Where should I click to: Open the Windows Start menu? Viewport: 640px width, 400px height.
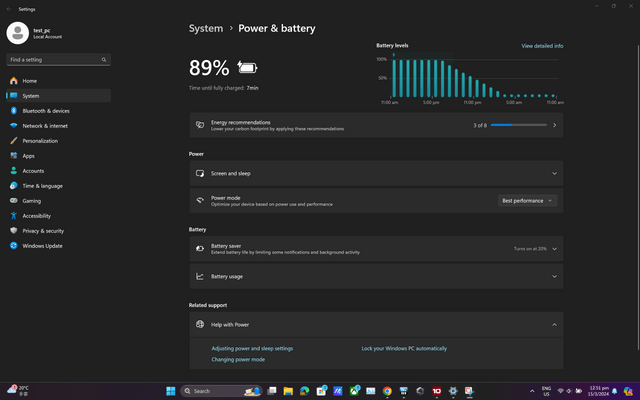[x=171, y=391]
